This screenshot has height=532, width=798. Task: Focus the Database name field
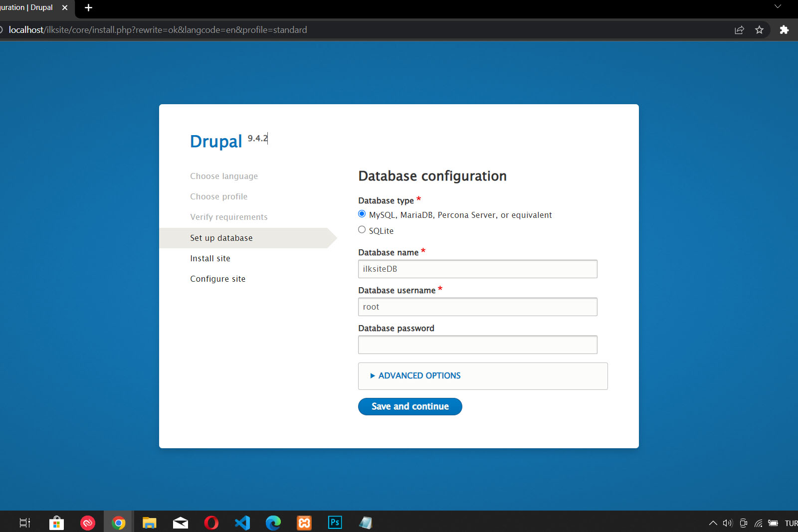click(478, 269)
